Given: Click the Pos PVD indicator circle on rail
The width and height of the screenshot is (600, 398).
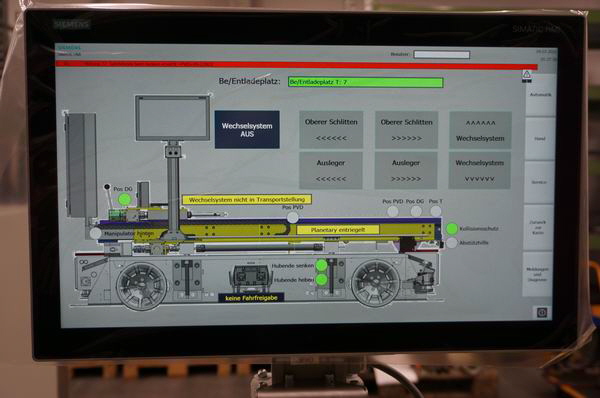Looking at the screenshot, I should pyautogui.click(x=293, y=217).
